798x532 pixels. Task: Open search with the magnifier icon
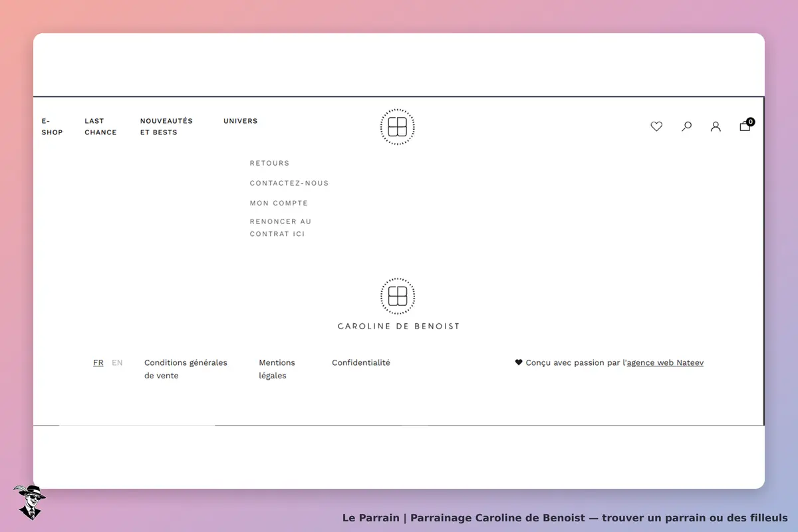coord(686,126)
